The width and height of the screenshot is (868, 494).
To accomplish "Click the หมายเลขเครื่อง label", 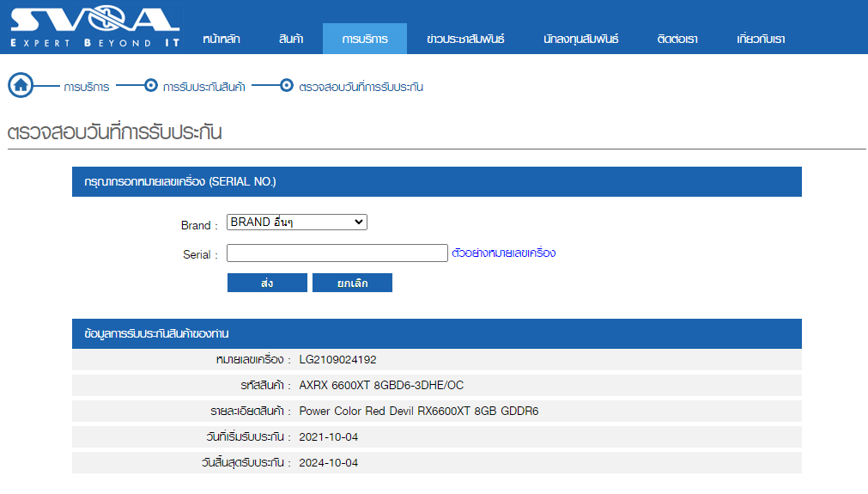I will pyautogui.click(x=253, y=360).
